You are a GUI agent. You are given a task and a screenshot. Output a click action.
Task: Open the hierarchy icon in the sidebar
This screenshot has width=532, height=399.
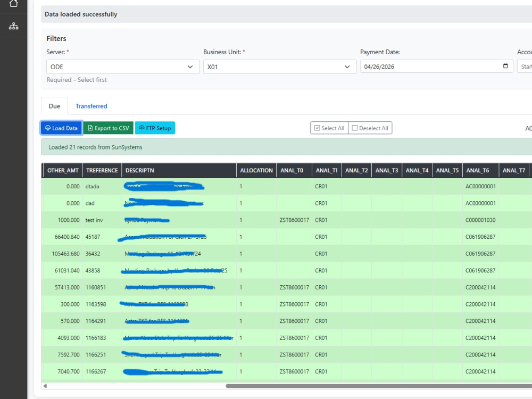14,26
